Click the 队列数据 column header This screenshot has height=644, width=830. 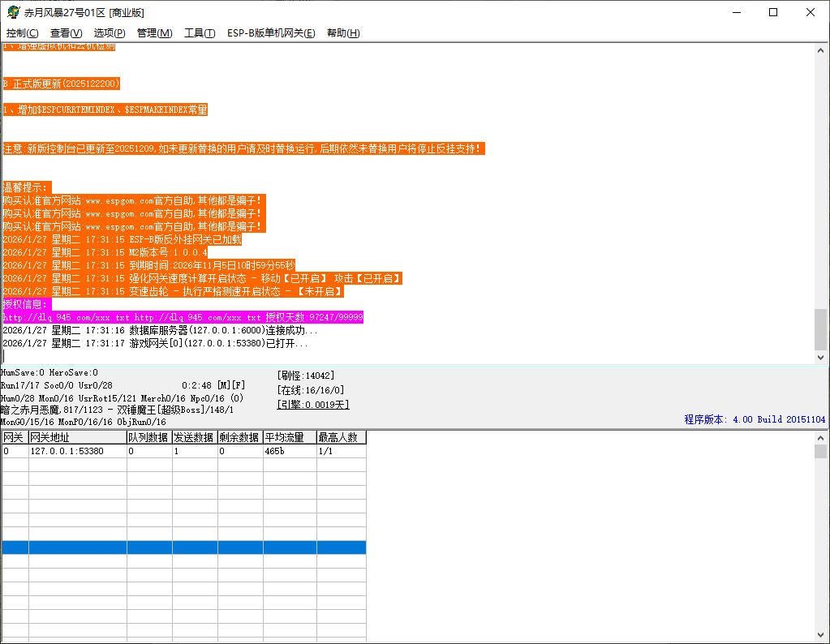click(x=148, y=437)
